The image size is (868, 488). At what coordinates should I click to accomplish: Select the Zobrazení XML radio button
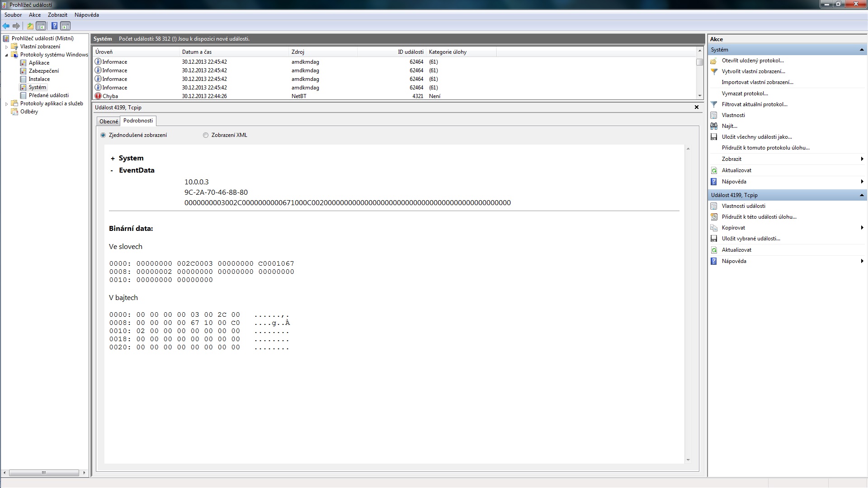(206, 135)
